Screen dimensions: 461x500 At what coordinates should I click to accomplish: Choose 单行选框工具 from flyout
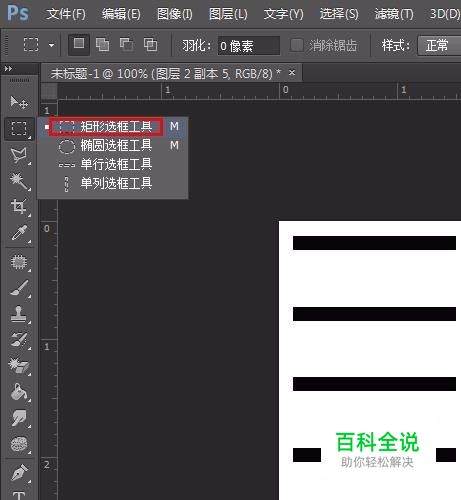[113, 164]
